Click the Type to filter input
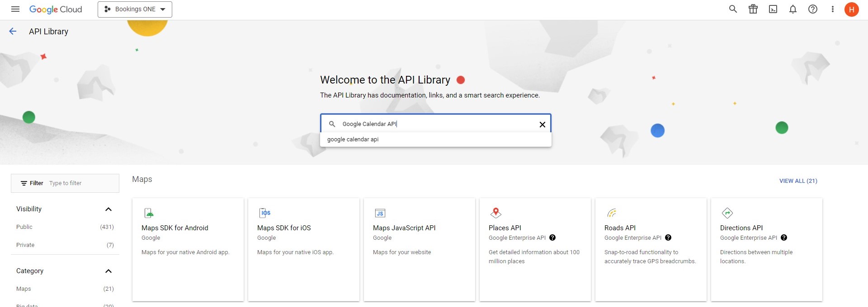 pyautogui.click(x=81, y=183)
